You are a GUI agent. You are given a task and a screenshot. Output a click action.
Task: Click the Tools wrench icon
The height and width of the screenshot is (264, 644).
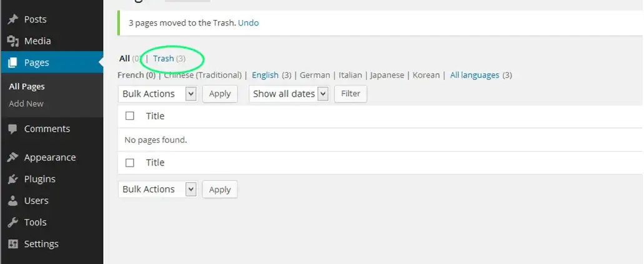(x=12, y=222)
